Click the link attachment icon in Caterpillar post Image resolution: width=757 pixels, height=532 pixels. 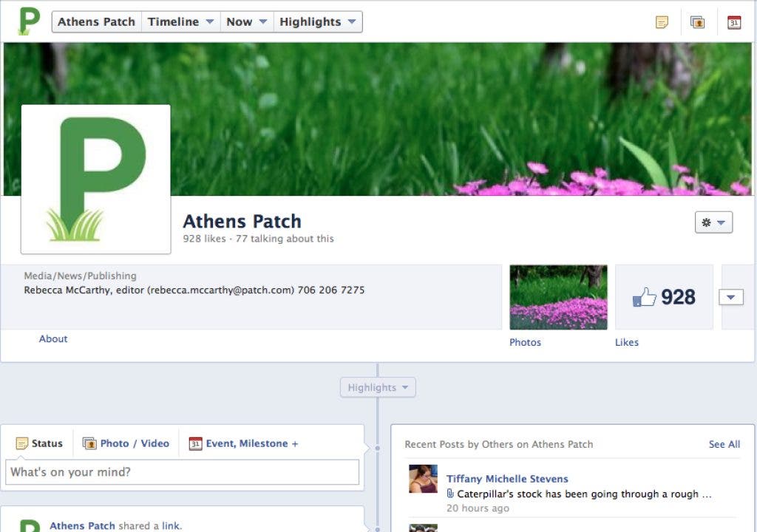(450, 494)
